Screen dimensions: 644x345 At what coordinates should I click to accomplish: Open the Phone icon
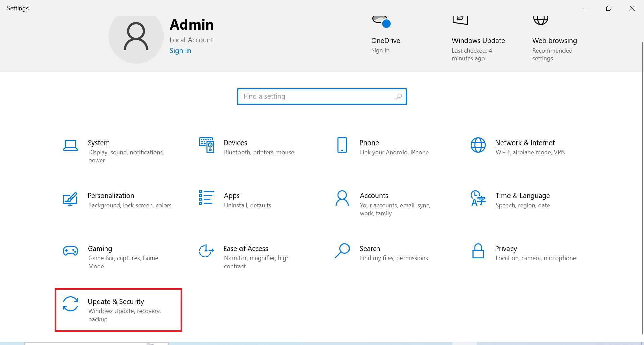coord(342,145)
